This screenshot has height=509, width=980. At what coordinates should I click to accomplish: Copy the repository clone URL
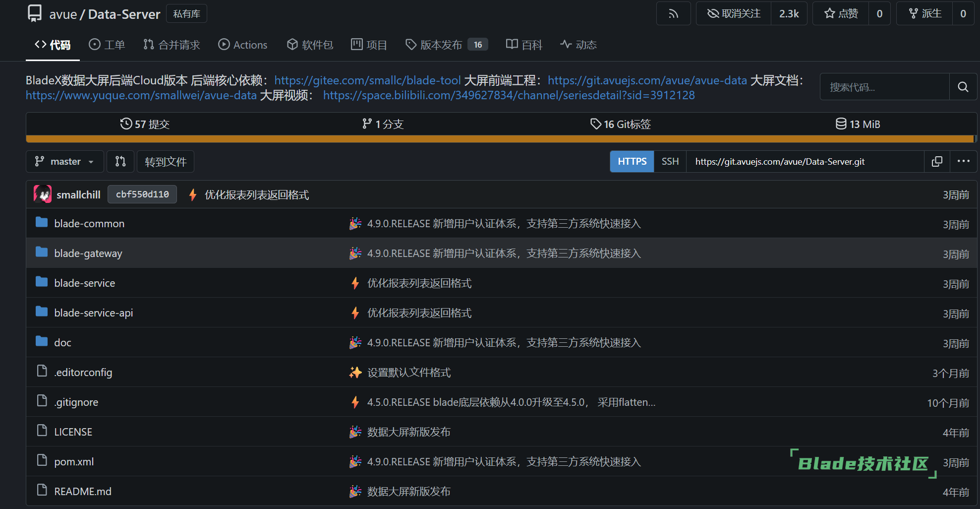pyautogui.click(x=937, y=162)
